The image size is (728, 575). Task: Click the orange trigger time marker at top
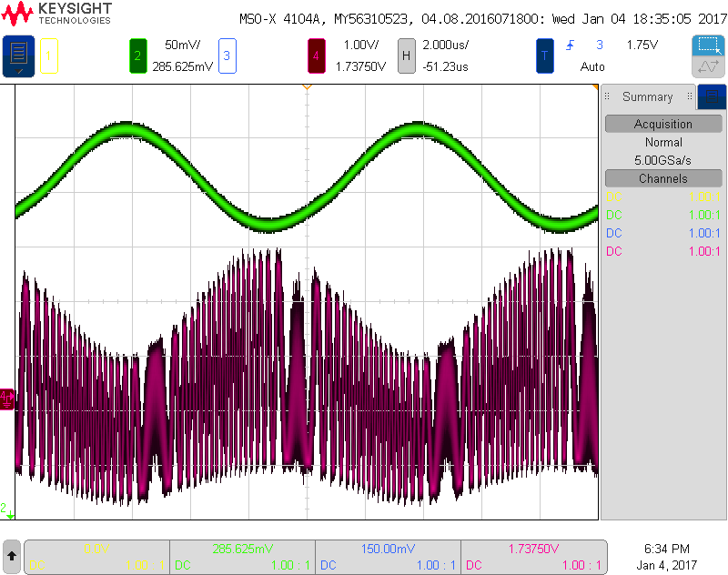[307, 86]
